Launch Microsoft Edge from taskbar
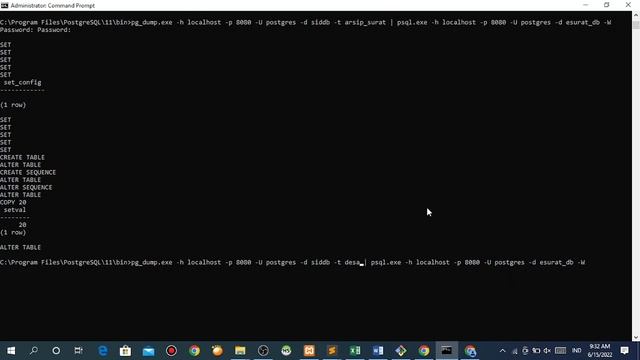This screenshot has height=360, width=640. click(103, 351)
